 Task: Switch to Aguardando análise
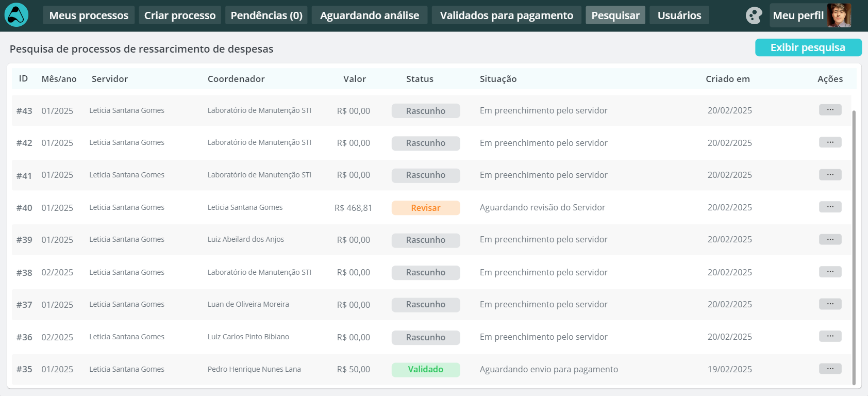click(x=370, y=15)
